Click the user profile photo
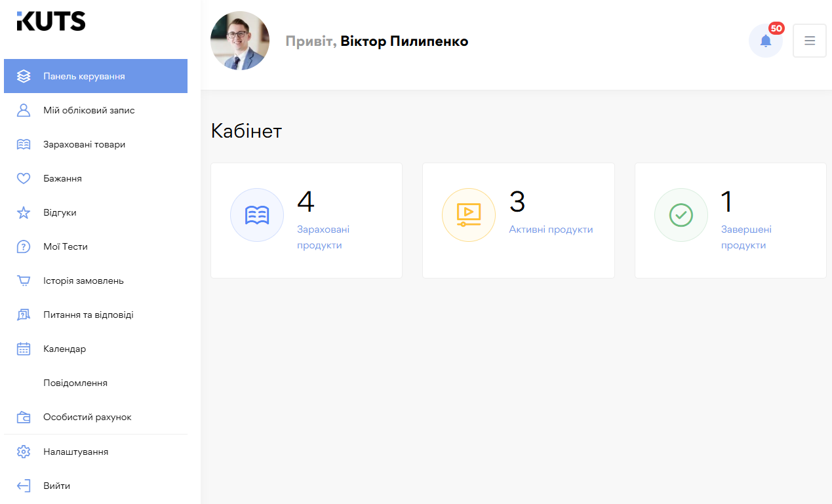Viewport: 832px width, 504px height. 240,40
